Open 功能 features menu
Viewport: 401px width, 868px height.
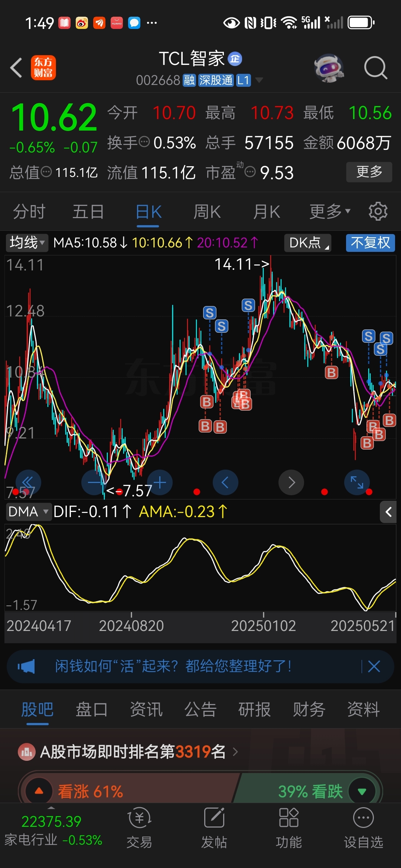click(x=288, y=828)
